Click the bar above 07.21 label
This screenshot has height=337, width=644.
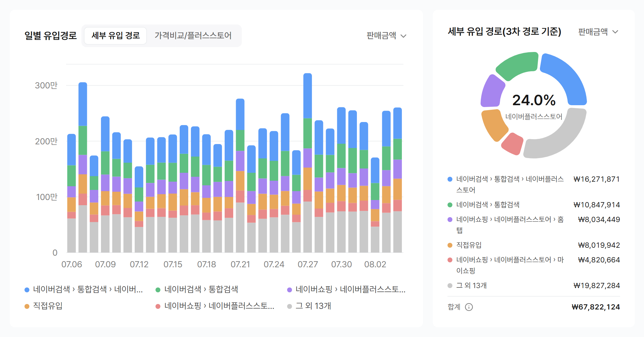(240, 176)
